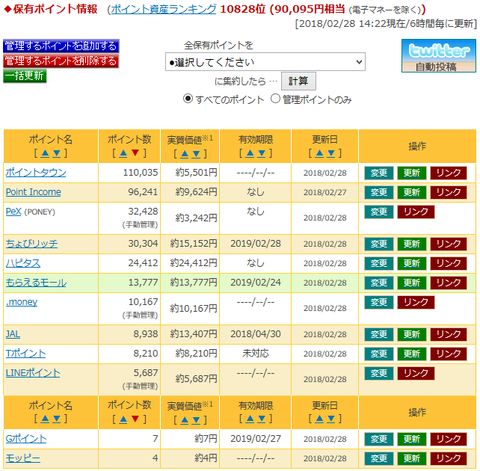Open ハピタス link

click(23, 263)
